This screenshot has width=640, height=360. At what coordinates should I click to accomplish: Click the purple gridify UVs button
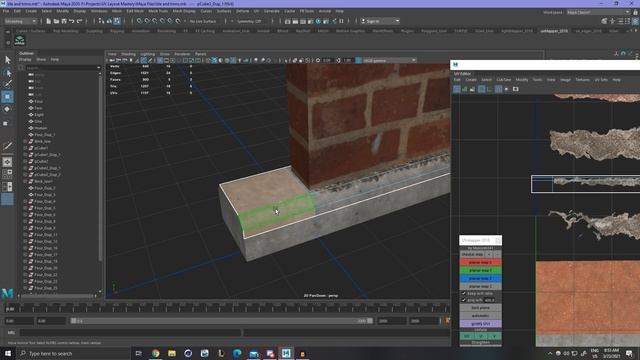[480, 324]
